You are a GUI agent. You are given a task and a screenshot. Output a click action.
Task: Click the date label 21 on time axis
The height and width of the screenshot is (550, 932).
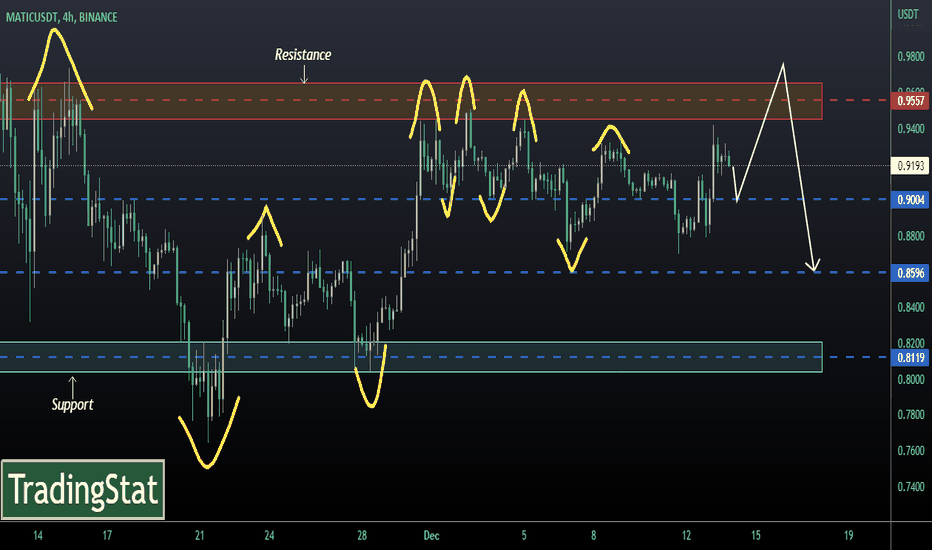click(200, 536)
